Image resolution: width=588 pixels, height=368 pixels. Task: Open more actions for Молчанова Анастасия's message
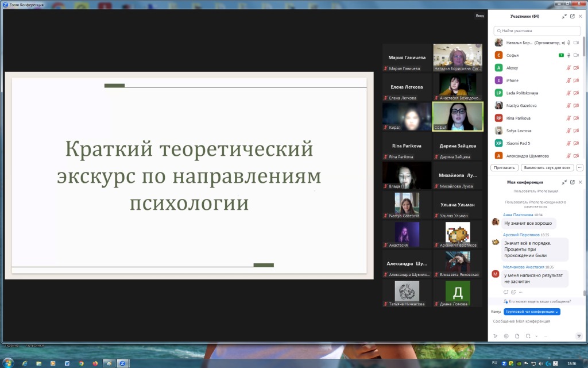520,292
